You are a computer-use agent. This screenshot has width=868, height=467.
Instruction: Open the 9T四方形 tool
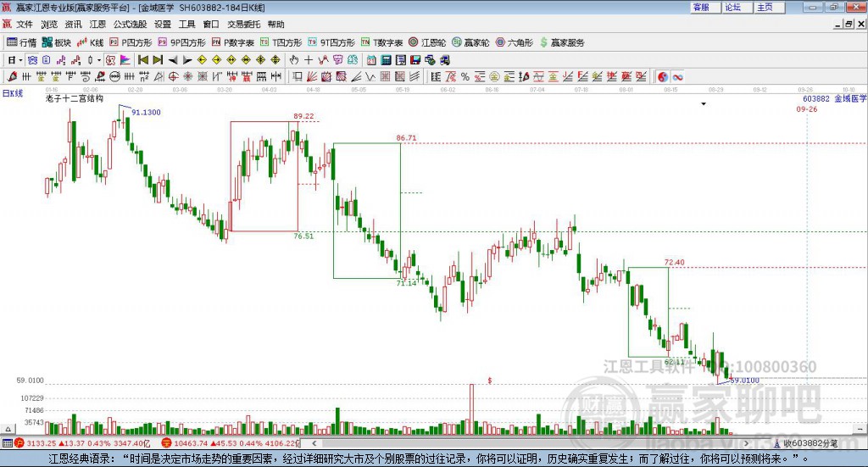coord(331,42)
